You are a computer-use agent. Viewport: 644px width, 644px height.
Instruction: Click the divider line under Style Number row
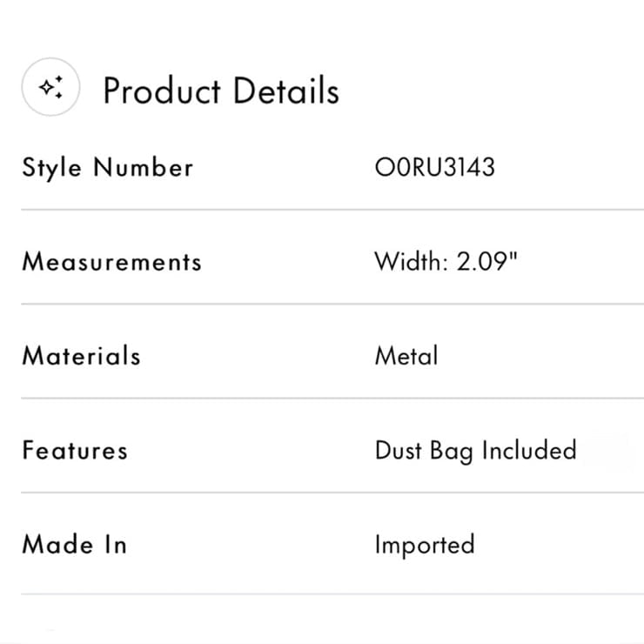[x=332, y=210]
